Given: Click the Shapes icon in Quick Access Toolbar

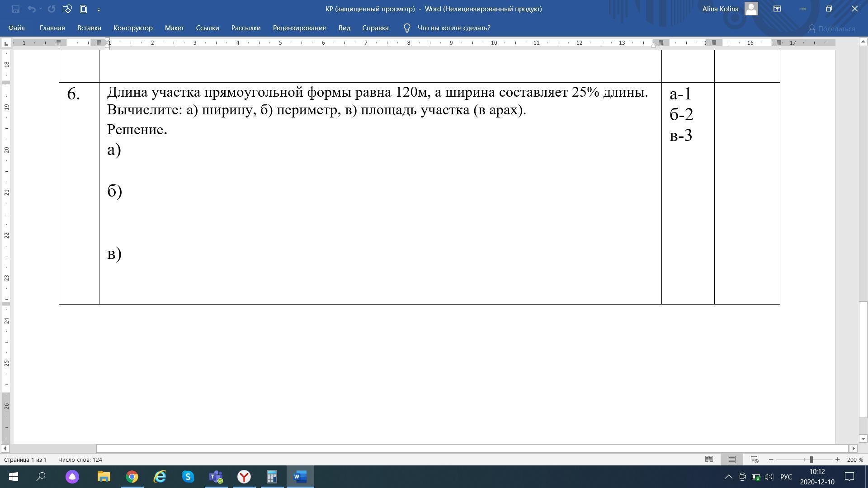Looking at the screenshot, I should point(67,9).
